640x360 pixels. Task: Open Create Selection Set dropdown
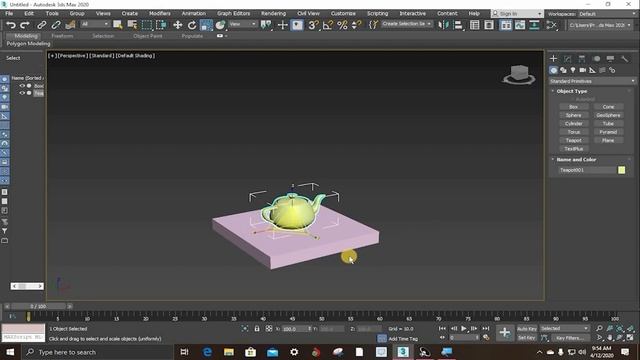[407, 24]
